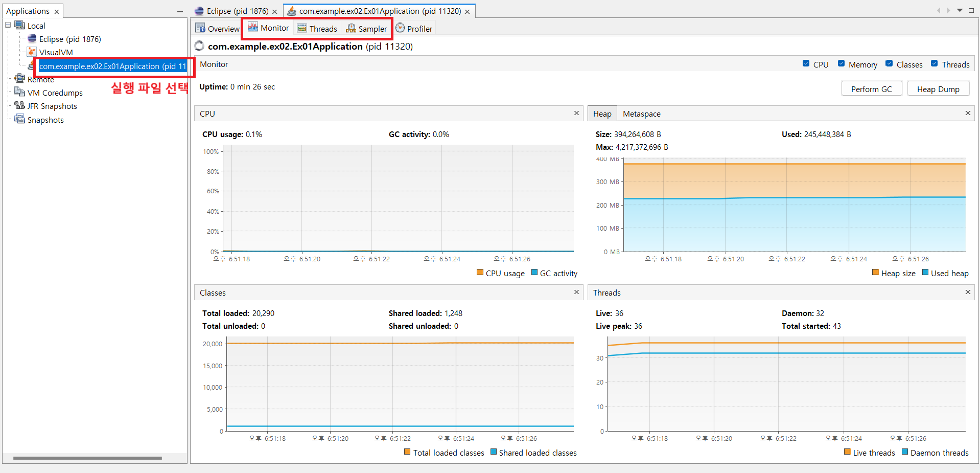Open the document tab list dropdown
This screenshot has width=980, height=473.
960,10
